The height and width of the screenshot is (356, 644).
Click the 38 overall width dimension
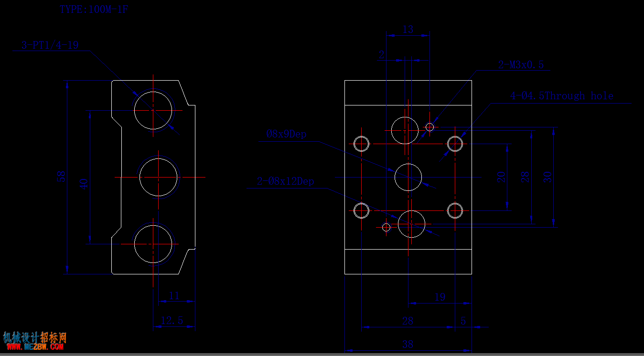pyautogui.click(x=408, y=344)
